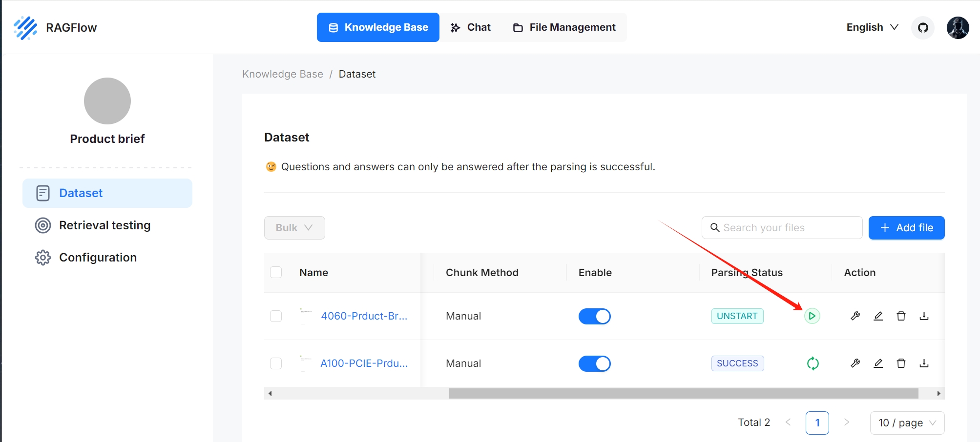Image resolution: width=980 pixels, height=442 pixels.
Task: Click the UNSTART status tag
Action: [737, 316]
